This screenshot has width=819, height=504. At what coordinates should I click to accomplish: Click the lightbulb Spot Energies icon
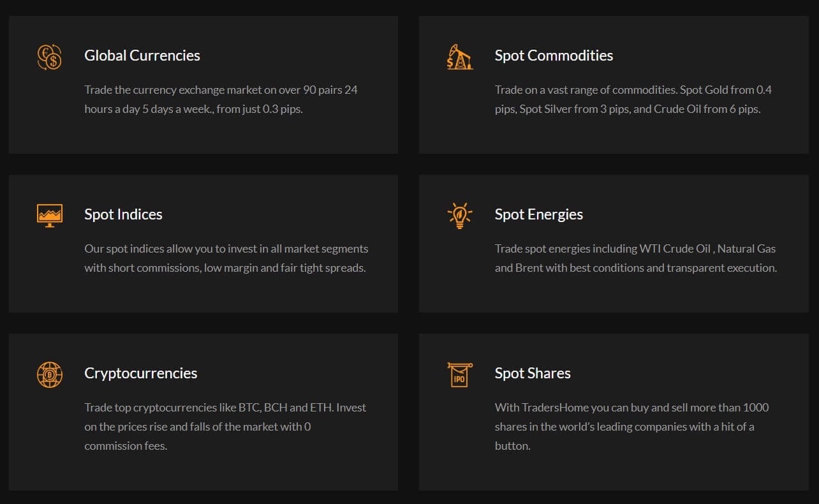pyautogui.click(x=460, y=215)
